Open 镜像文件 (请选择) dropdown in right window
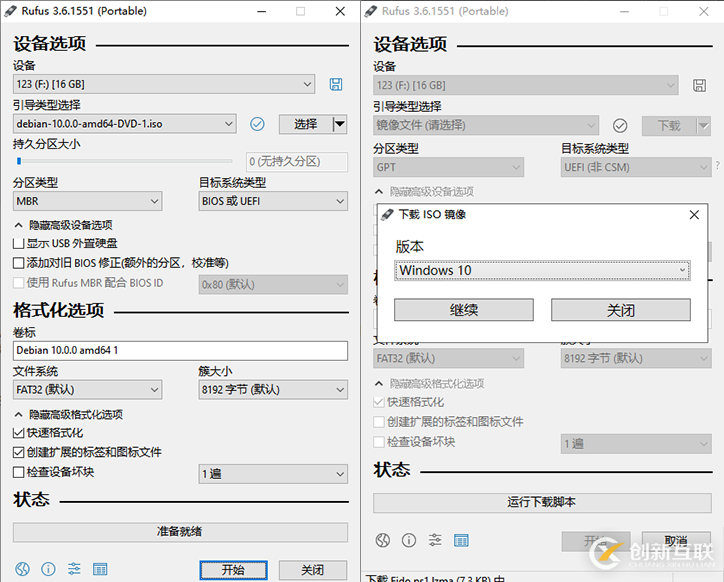Image resolution: width=724 pixels, height=582 pixels. click(486, 125)
